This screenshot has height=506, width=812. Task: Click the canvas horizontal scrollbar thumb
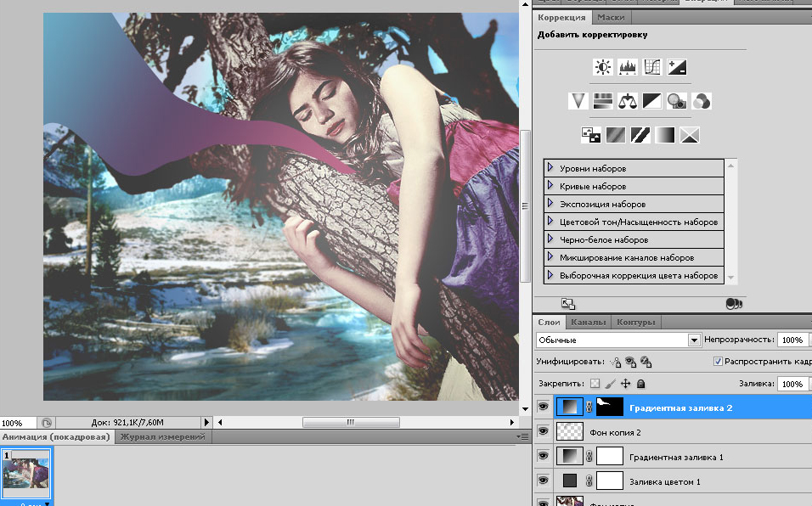click(351, 422)
